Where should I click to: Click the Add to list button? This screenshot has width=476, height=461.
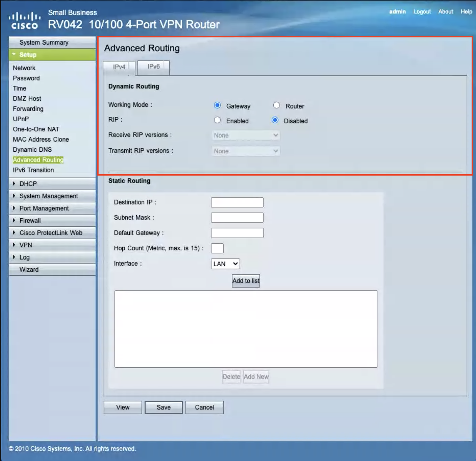(246, 281)
